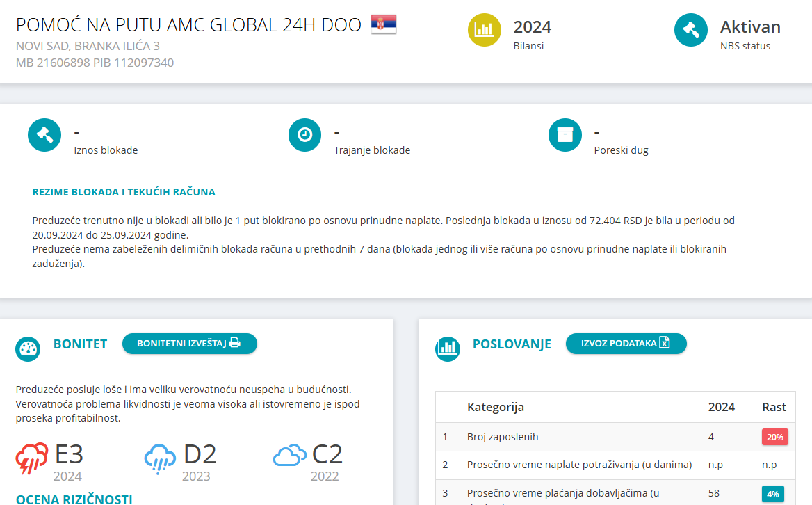The width and height of the screenshot is (812, 505).
Task: Select the rain cloud D2 icon
Action: 160,458
